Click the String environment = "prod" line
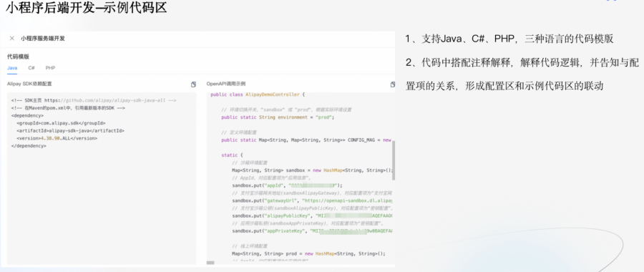644x272 pixels. 278,117
